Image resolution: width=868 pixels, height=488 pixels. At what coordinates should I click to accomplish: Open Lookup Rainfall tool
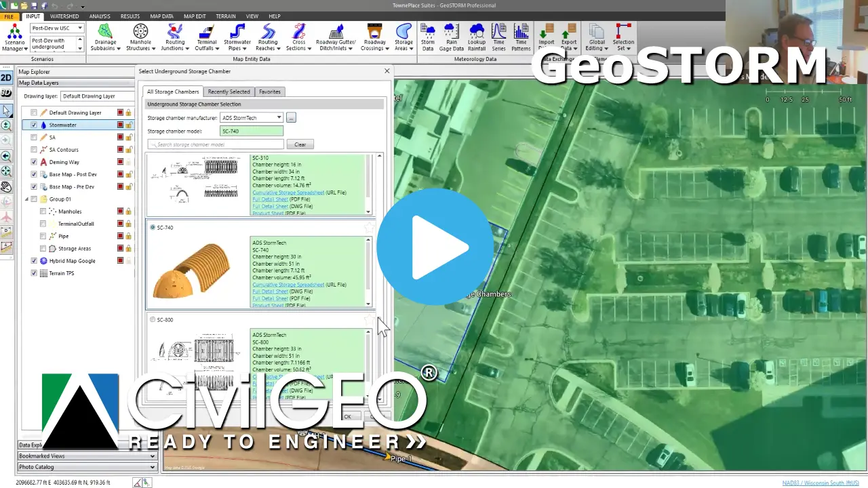pos(477,38)
